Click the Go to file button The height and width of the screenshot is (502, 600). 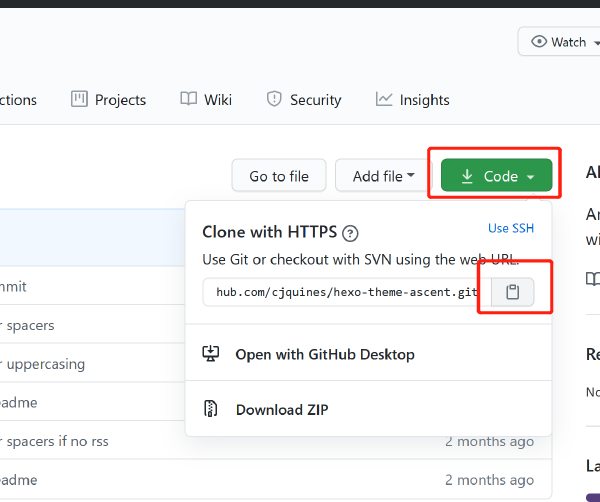click(x=279, y=176)
